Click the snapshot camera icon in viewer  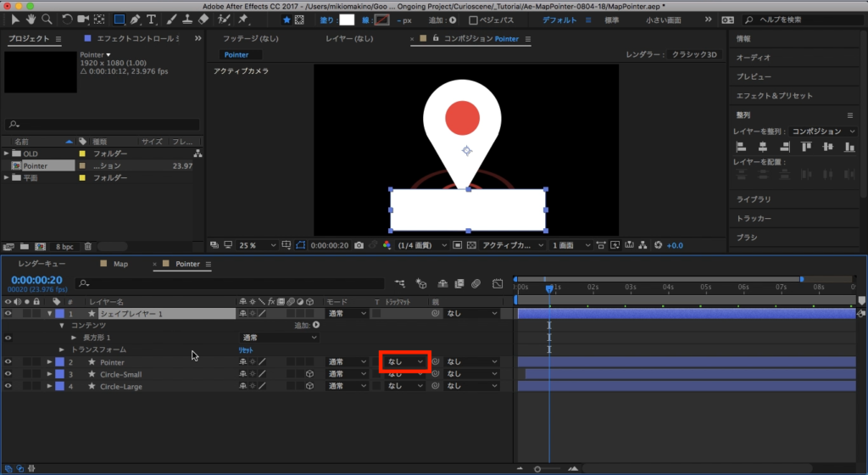360,245
